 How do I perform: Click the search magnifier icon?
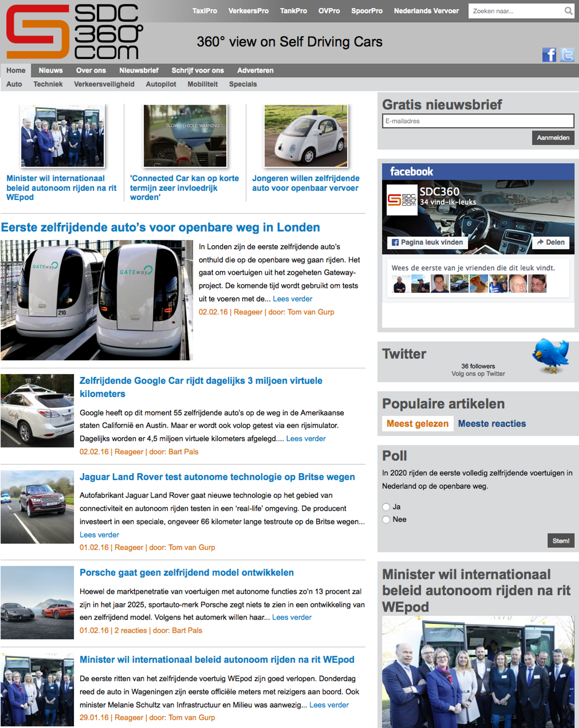pyautogui.click(x=569, y=11)
